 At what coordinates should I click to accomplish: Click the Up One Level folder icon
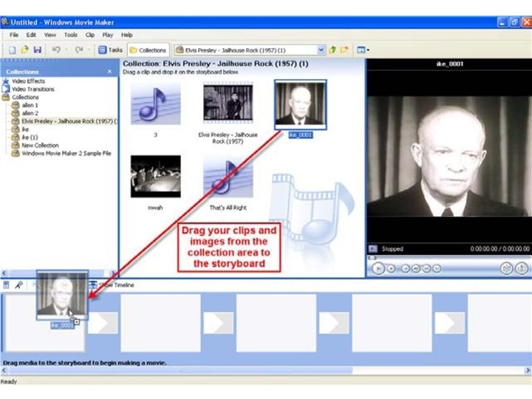pos(332,50)
